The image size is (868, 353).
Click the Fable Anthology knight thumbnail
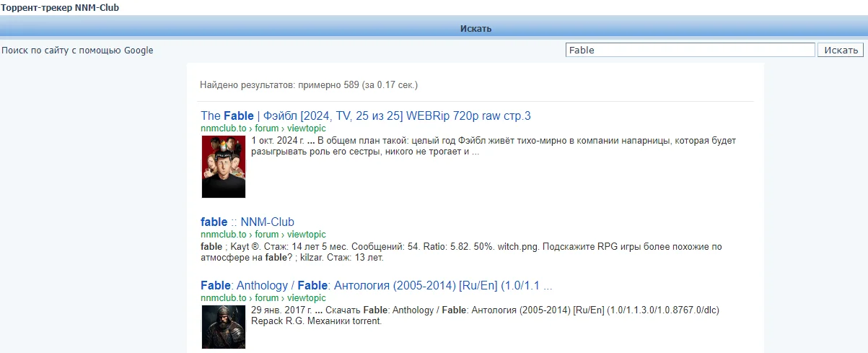point(223,326)
